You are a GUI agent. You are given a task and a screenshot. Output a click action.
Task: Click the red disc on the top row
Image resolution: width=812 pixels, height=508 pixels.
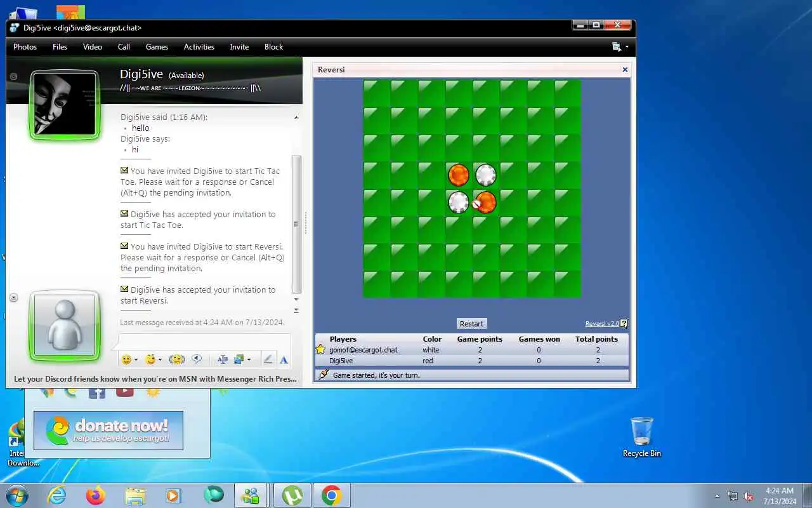click(458, 175)
